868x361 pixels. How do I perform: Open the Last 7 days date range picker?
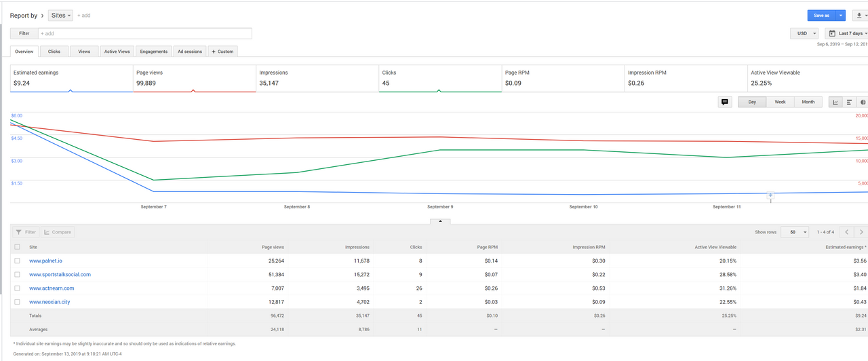(847, 33)
